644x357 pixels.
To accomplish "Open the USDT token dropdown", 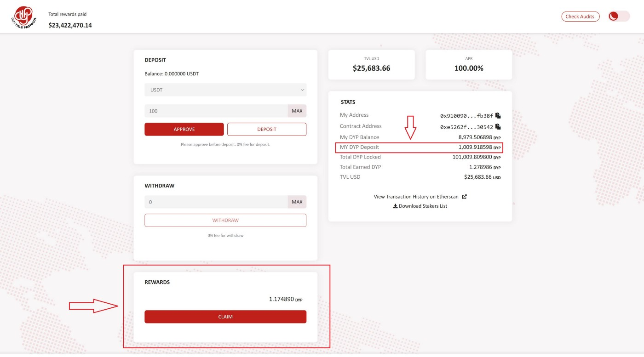I will click(225, 90).
